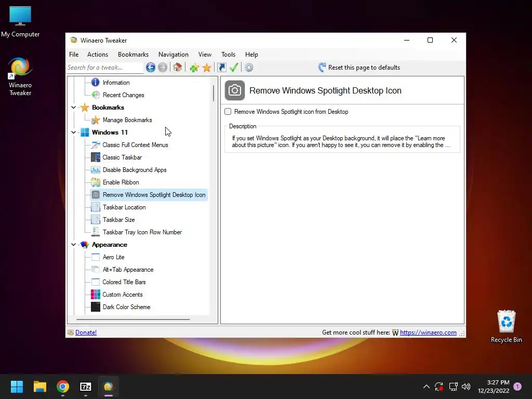Click the sync tray icon with red dot
This screenshot has width=532, height=399.
click(439, 387)
